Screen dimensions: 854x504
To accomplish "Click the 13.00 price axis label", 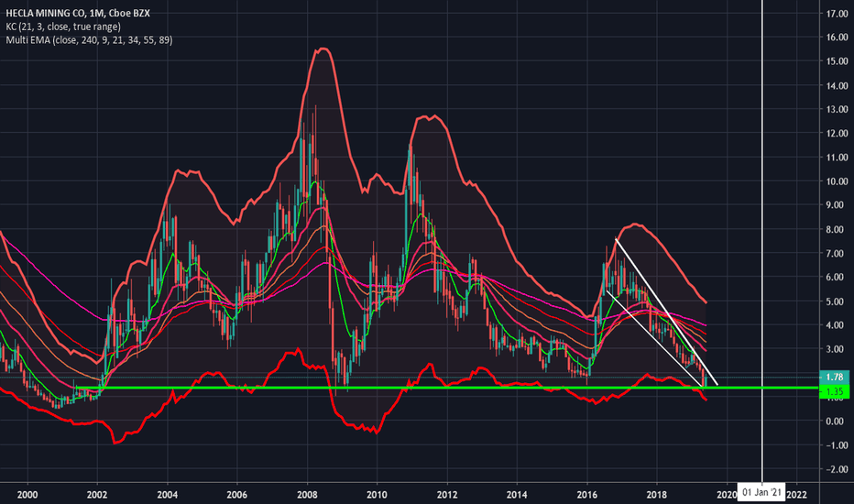I will [837, 110].
